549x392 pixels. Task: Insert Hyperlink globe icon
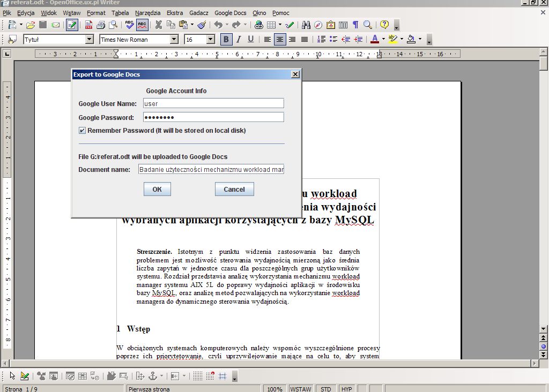(259, 25)
